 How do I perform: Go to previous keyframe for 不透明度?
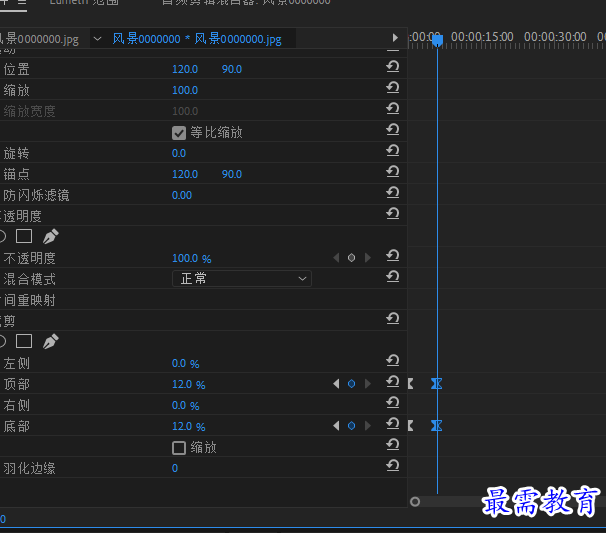click(x=336, y=257)
